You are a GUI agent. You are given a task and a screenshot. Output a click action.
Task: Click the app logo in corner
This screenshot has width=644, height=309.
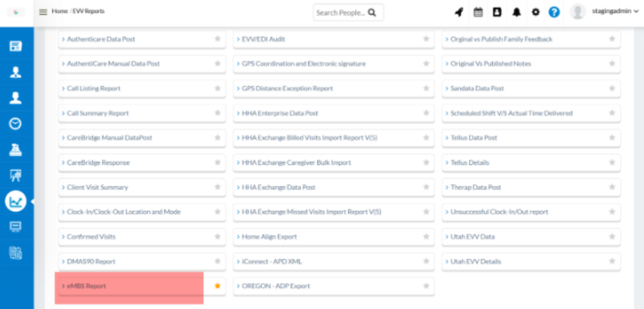coord(16,12)
